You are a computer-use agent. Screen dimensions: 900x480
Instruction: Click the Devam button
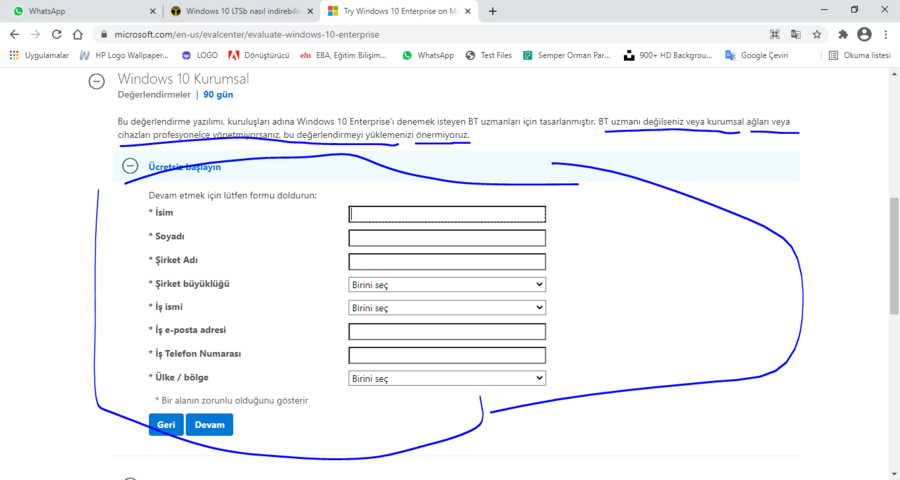click(x=210, y=425)
